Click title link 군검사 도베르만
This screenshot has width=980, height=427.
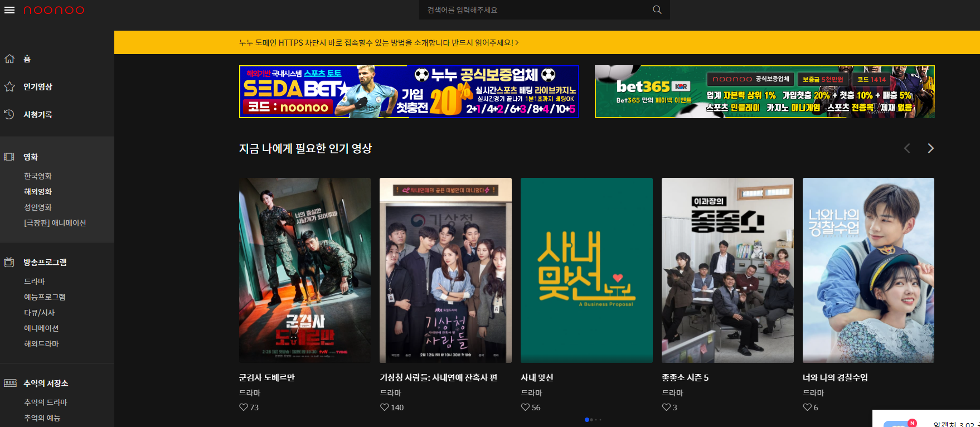pyautogui.click(x=267, y=377)
